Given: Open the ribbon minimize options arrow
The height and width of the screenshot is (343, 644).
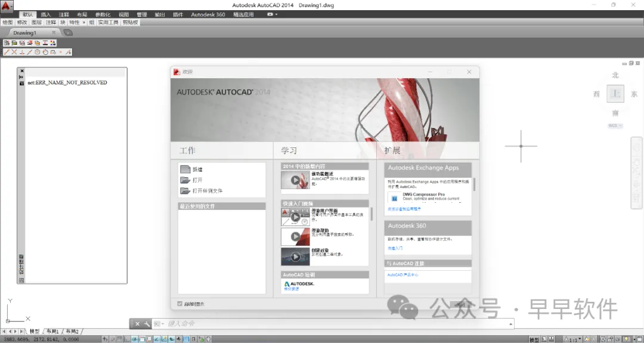Looking at the screenshot, I should coord(276,14).
